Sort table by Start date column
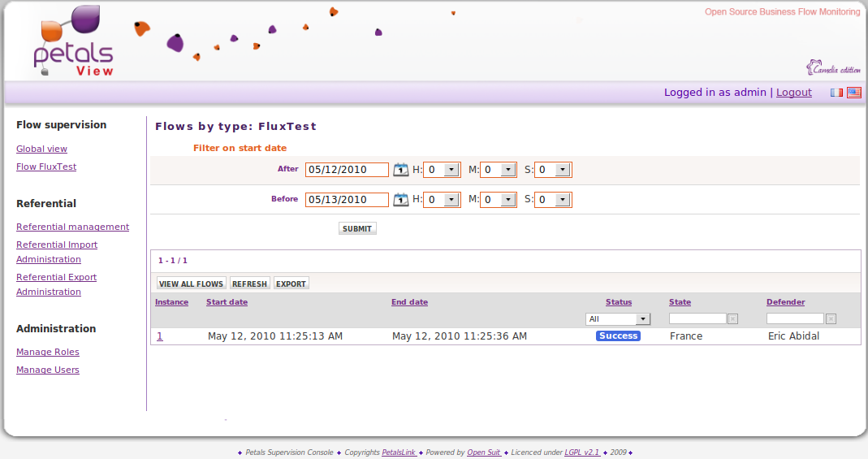 point(227,302)
